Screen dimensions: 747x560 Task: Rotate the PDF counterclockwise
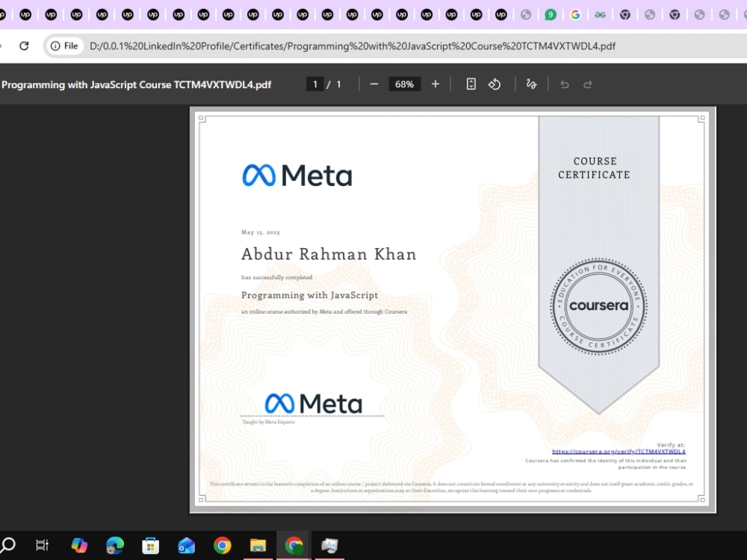point(495,84)
